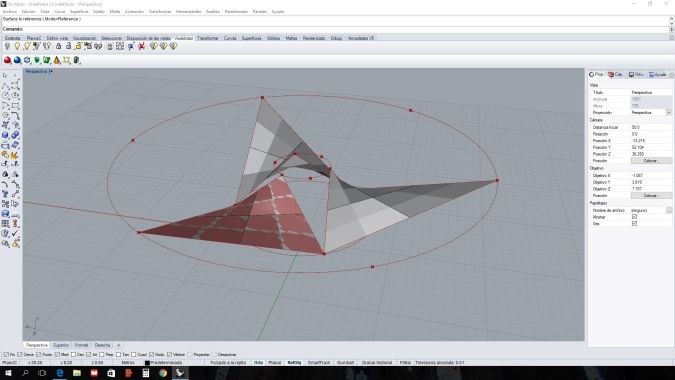The width and height of the screenshot is (675, 380).
Task: Toggle the Mostrar wallpaper checkbox
Action: (x=634, y=217)
